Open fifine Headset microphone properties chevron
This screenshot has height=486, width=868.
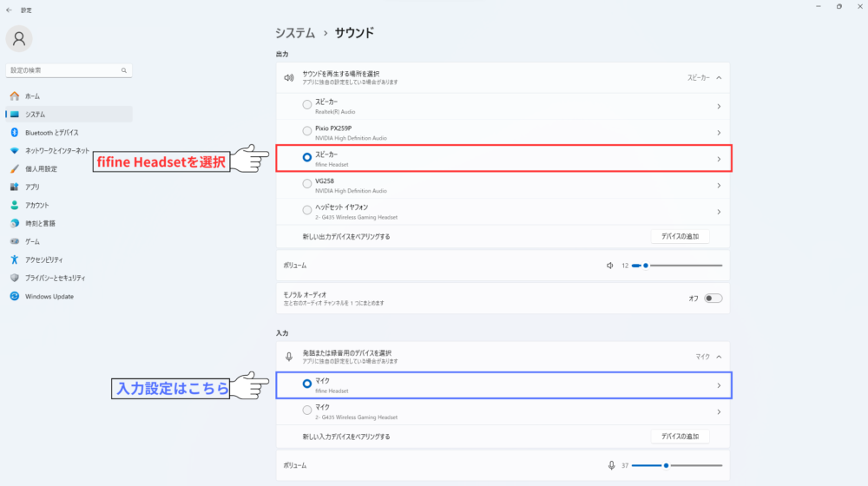(719, 386)
